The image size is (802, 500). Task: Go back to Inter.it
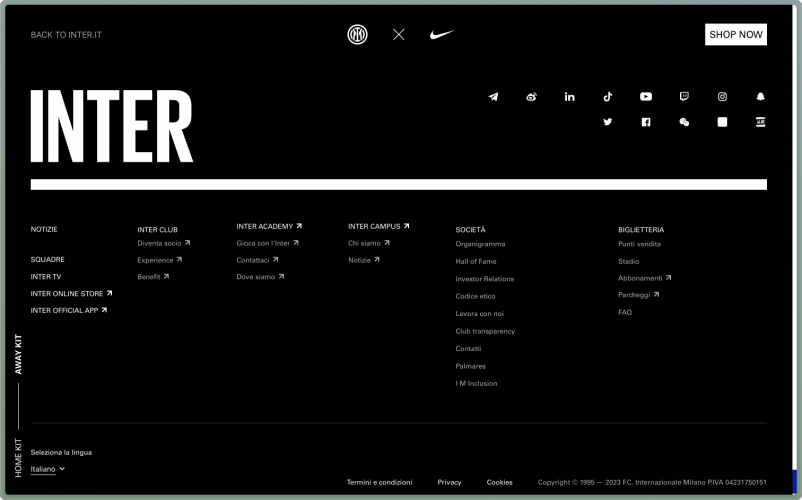point(66,35)
